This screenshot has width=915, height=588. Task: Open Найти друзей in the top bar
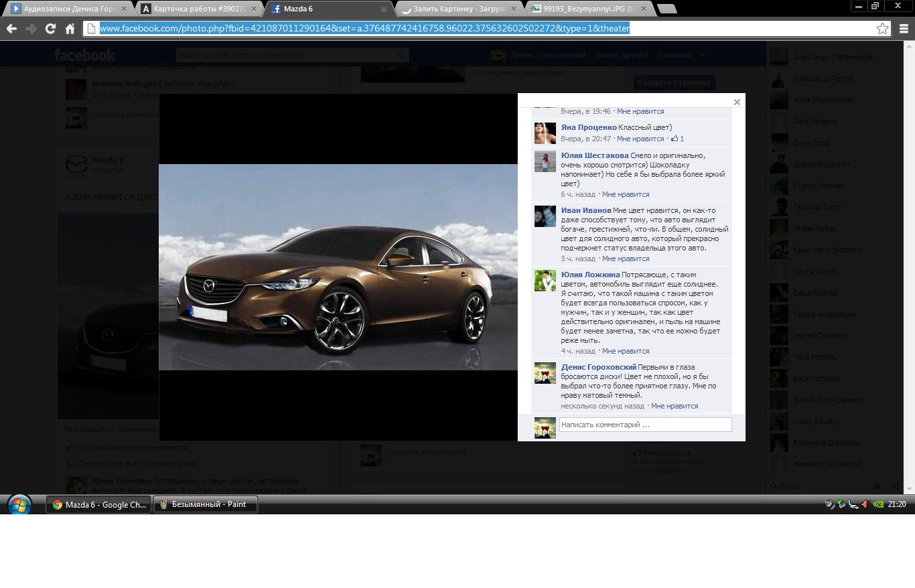tap(622, 55)
